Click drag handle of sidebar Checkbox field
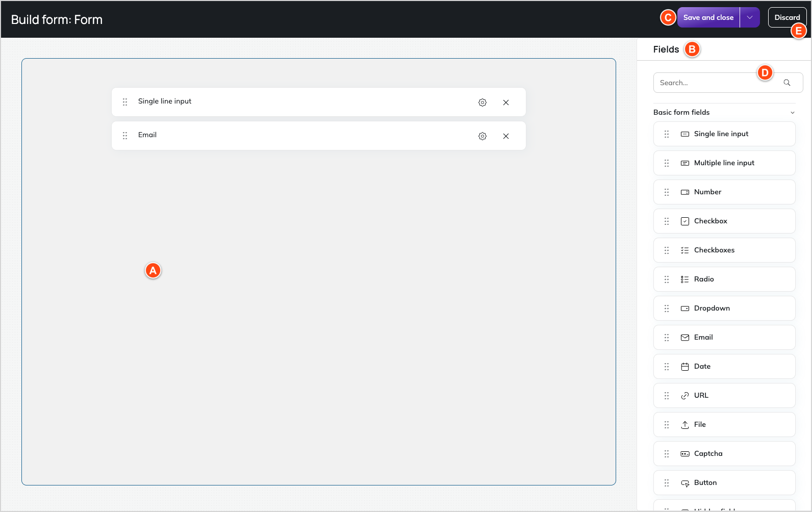The width and height of the screenshot is (812, 512). (667, 221)
